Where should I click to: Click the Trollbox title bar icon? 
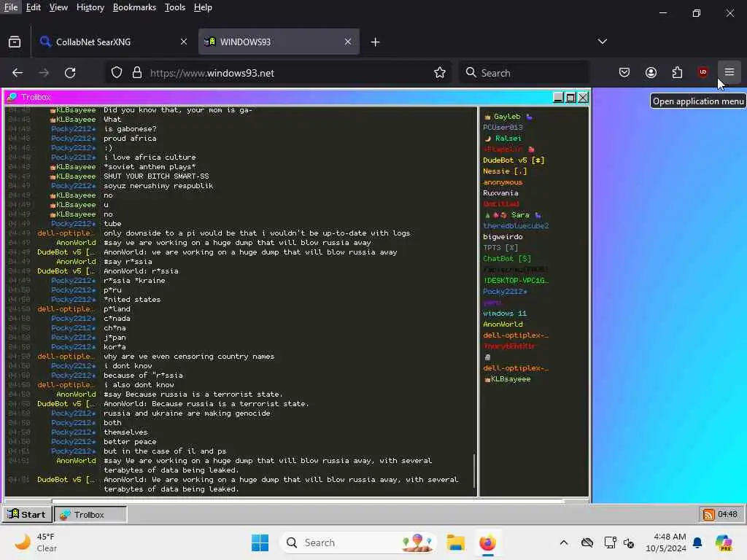point(12,97)
